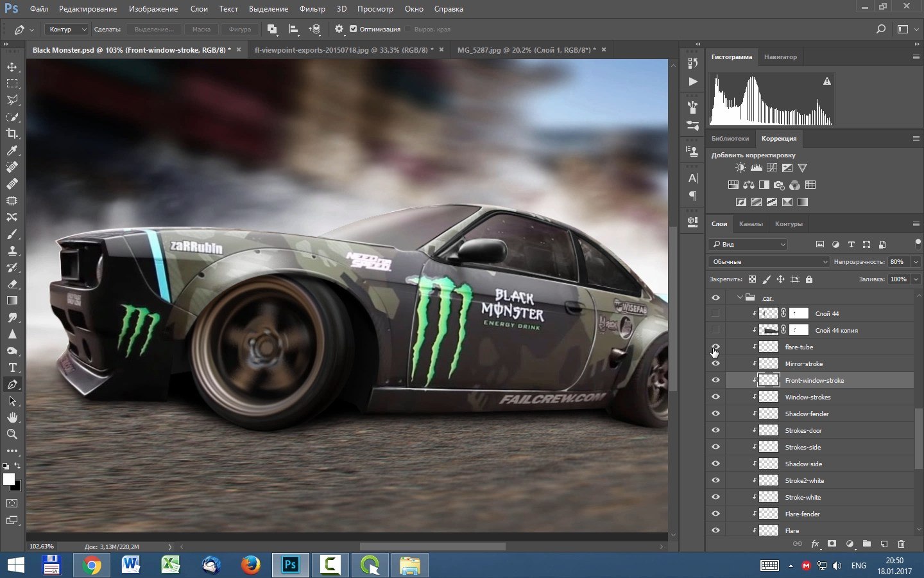Open the Histogram panel menu
The width and height of the screenshot is (924, 578).
click(916, 57)
